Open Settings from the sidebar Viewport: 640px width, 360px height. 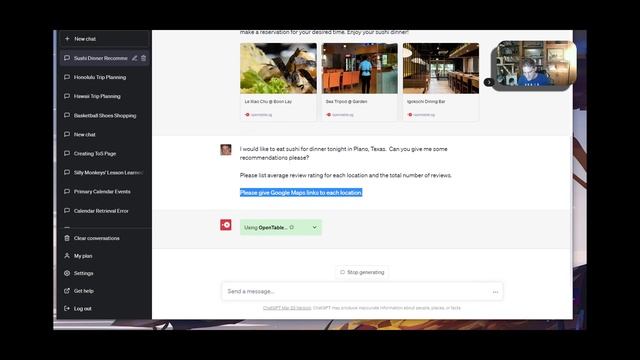(104, 273)
